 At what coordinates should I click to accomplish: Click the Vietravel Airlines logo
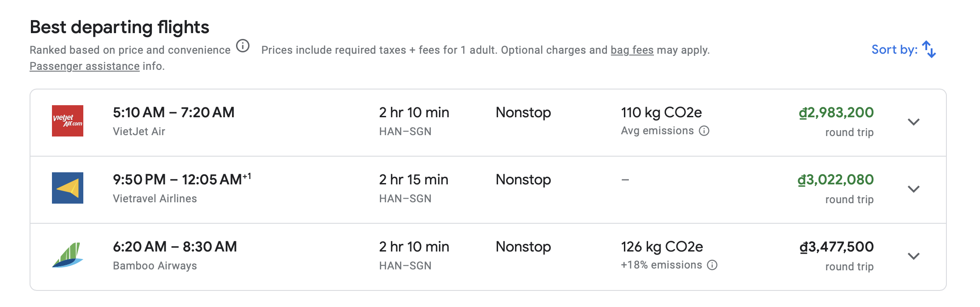coord(68,188)
